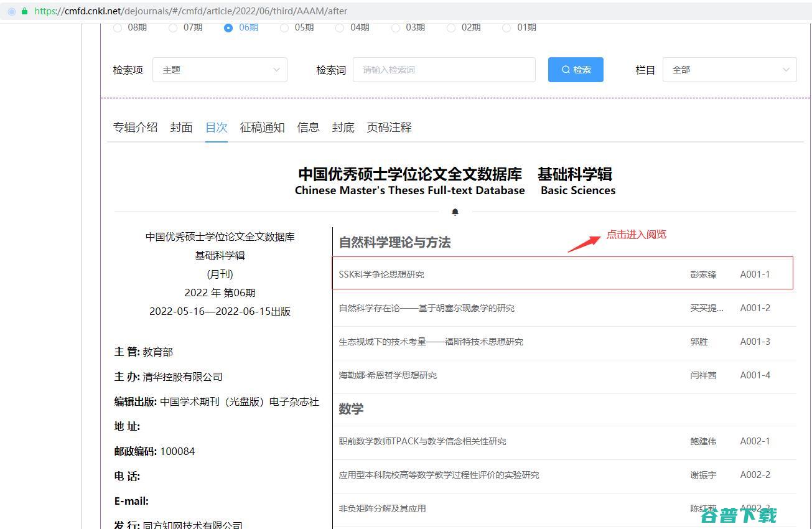Select the 08期 radio button
Viewport: 812px width, 529px height.
118,27
